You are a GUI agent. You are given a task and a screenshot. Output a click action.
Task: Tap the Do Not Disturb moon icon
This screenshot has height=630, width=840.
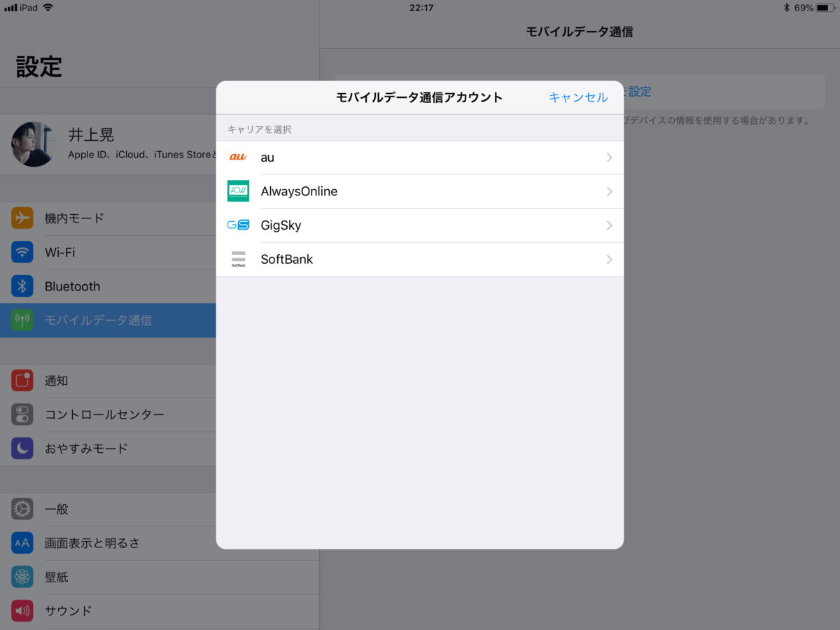click(x=22, y=449)
